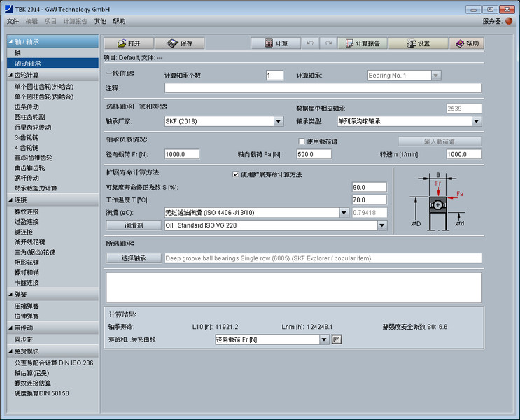
Task: Click the redo arrow icon
Action: 328,43
